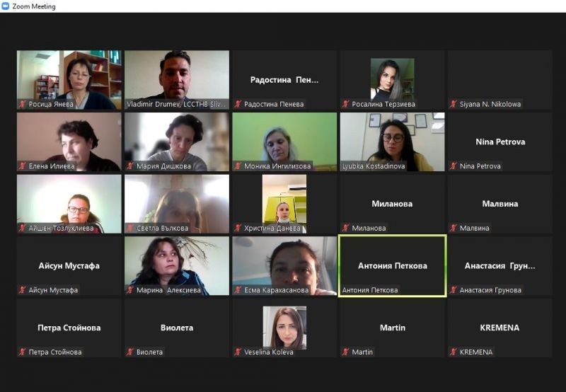
Task: Select the highlighted Антония Петкова tile
Action: pyautogui.click(x=393, y=266)
